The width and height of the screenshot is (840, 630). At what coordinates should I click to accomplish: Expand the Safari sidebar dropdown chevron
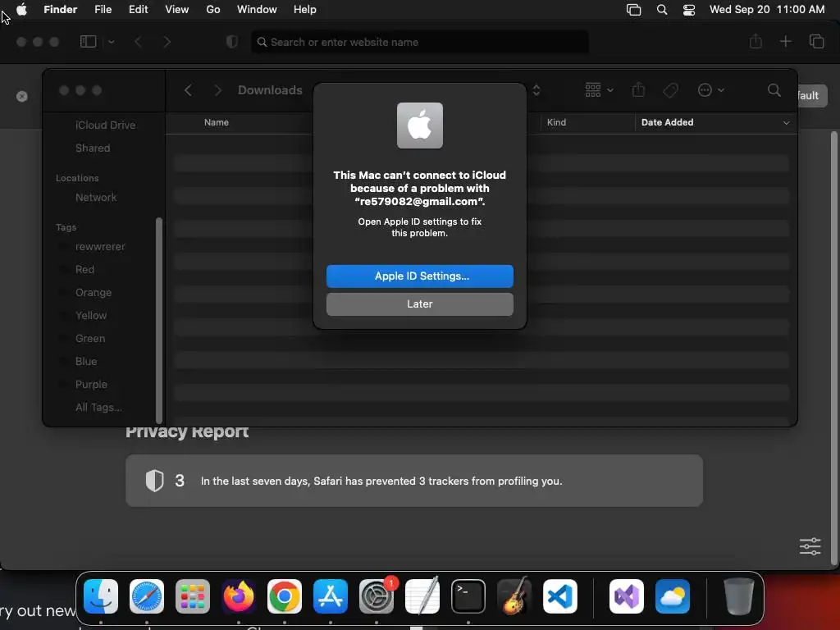112,42
